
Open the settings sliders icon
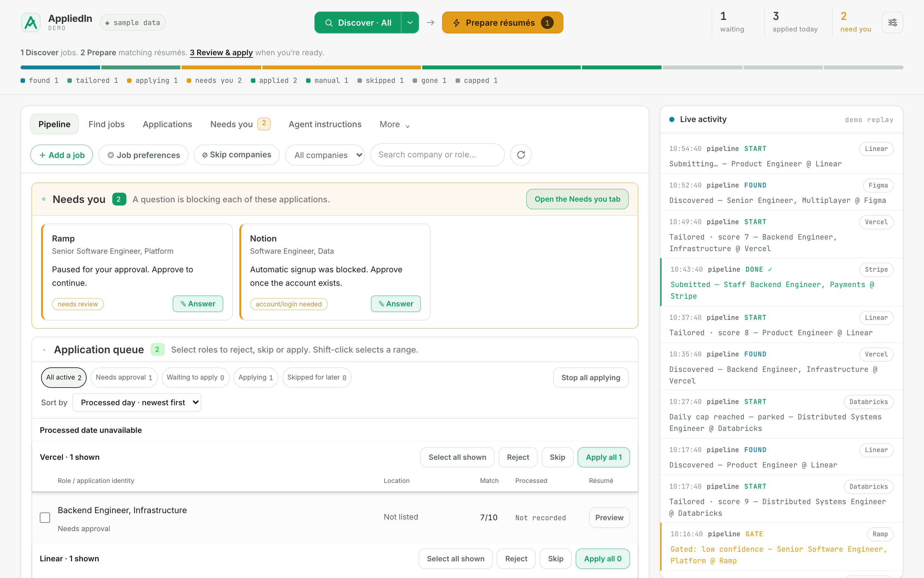click(x=892, y=22)
